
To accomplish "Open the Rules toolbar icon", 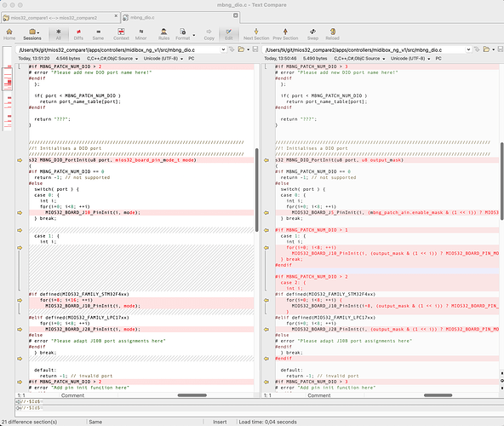I will pyautogui.click(x=164, y=34).
